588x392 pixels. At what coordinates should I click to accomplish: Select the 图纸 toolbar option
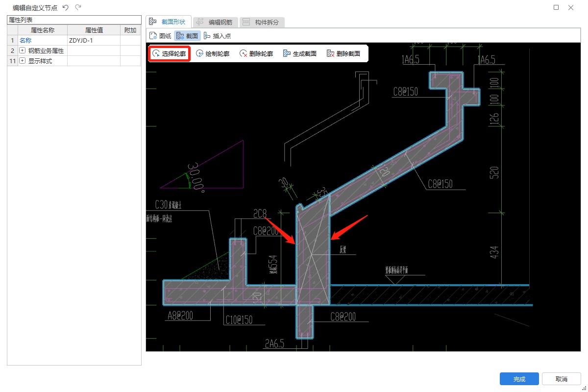160,36
